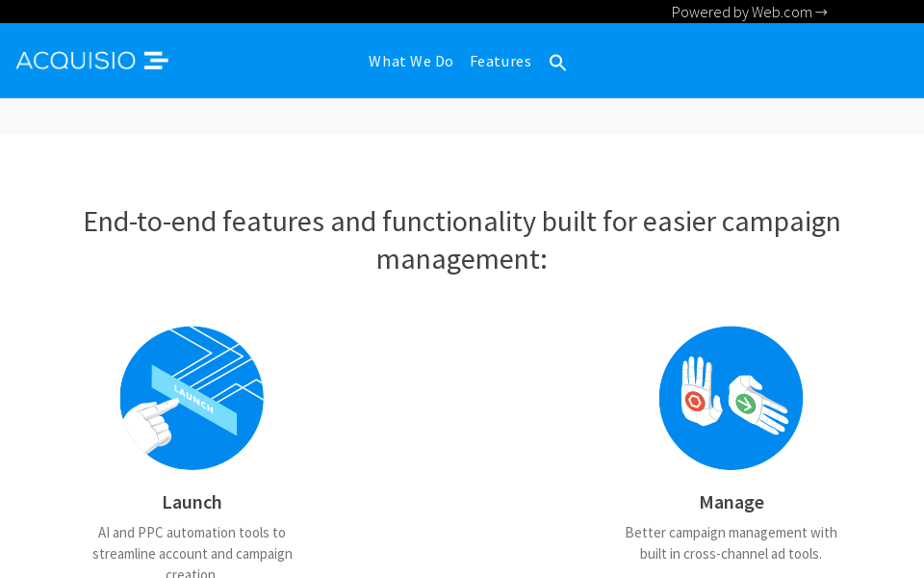Click the Launch heading
This screenshot has height=578, width=924.
click(x=192, y=502)
